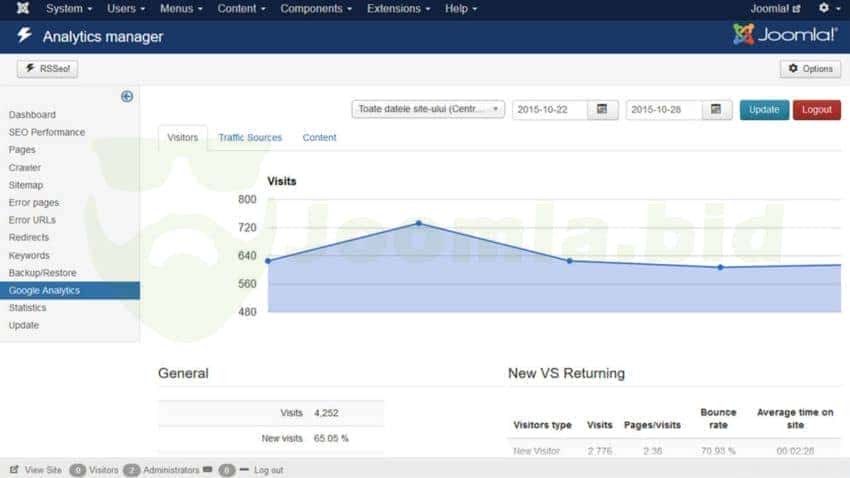The height and width of the screenshot is (478, 850).
Task: Open the Components menu
Action: tap(316, 9)
